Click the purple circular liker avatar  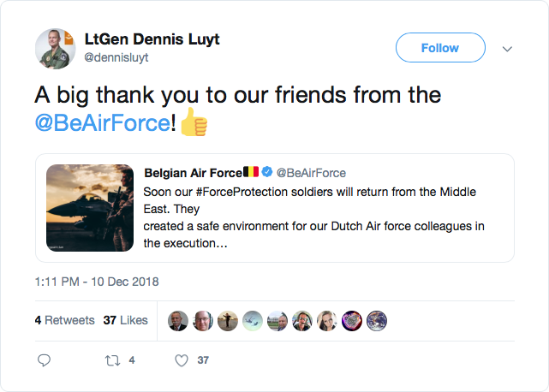click(352, 321)
